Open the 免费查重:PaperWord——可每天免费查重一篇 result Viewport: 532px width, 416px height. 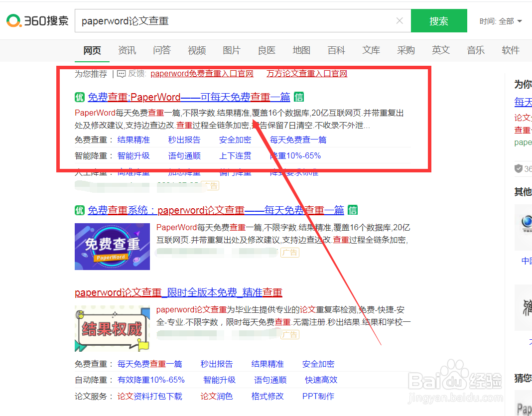(189, 97)
